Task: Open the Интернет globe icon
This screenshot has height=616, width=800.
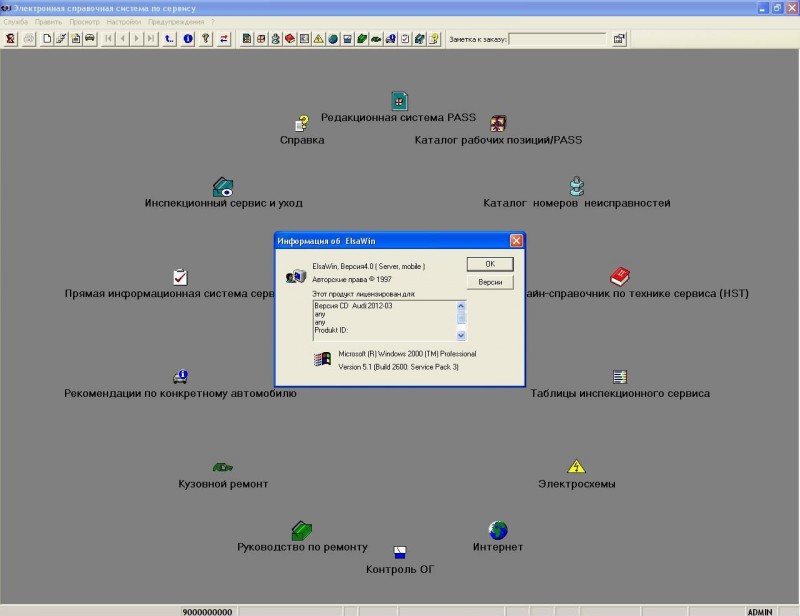Action: pyautogui.click(x=498, y=529)
